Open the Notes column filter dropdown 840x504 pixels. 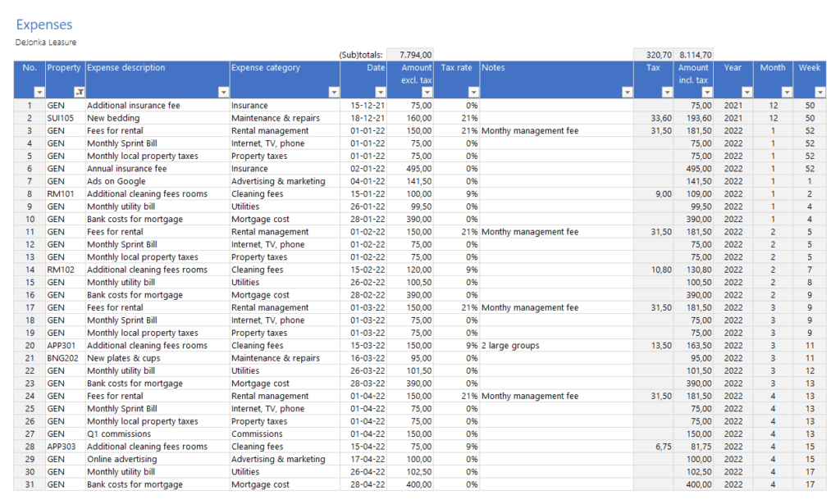pos(628,93)
